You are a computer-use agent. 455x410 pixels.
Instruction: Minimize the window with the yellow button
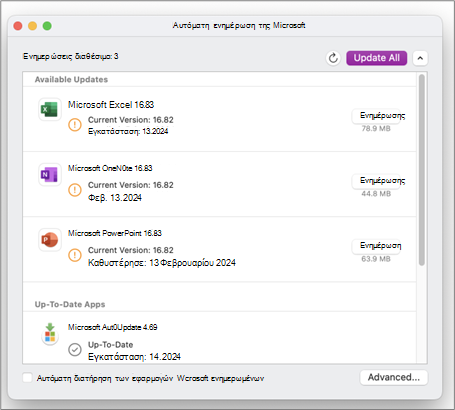[32, 26]
